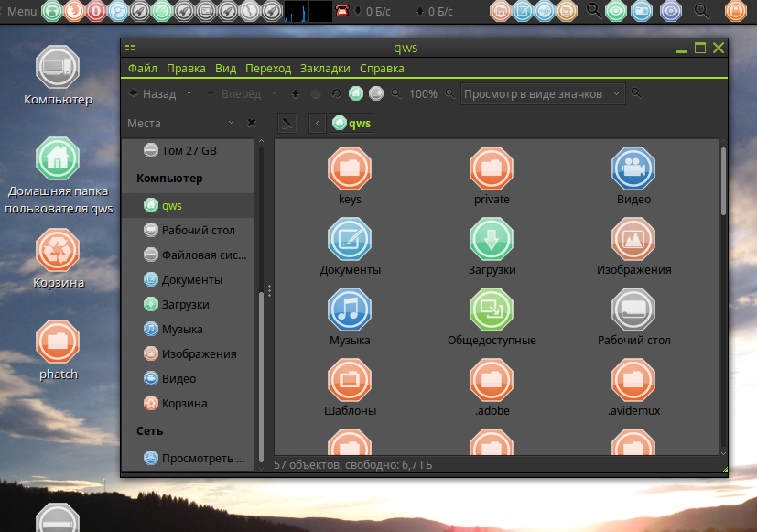757x532 pixels.
Task: Click the status text '57 объектов, свободно: 6,7 ГБ'
Action: (353, 465)
